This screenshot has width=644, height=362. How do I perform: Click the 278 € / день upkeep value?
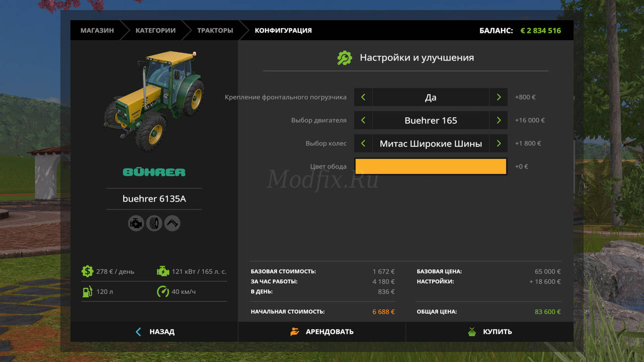(115, 271)
